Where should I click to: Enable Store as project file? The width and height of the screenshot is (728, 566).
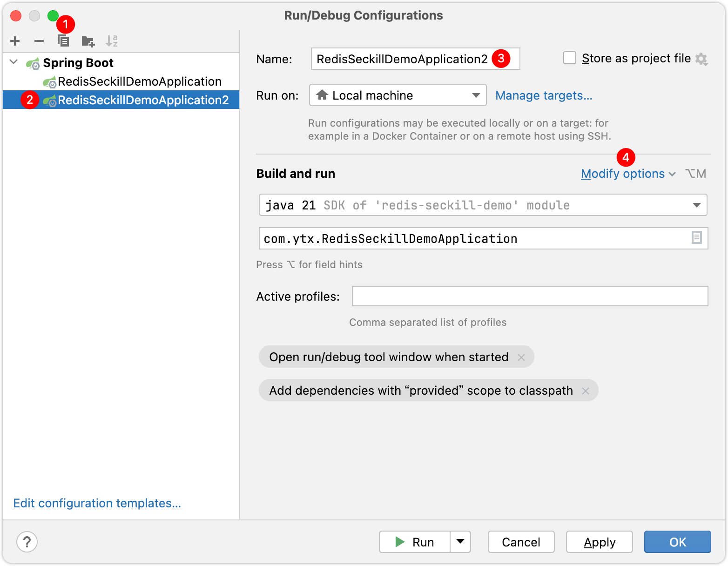(x=570, y=58)
